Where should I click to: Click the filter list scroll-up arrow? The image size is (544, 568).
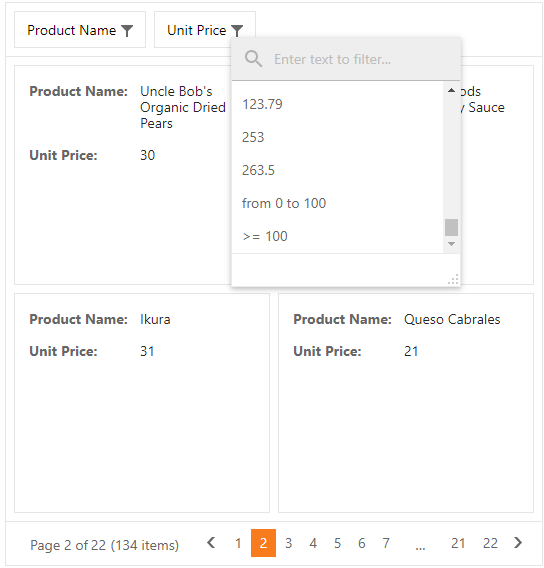tap(451, 90)
